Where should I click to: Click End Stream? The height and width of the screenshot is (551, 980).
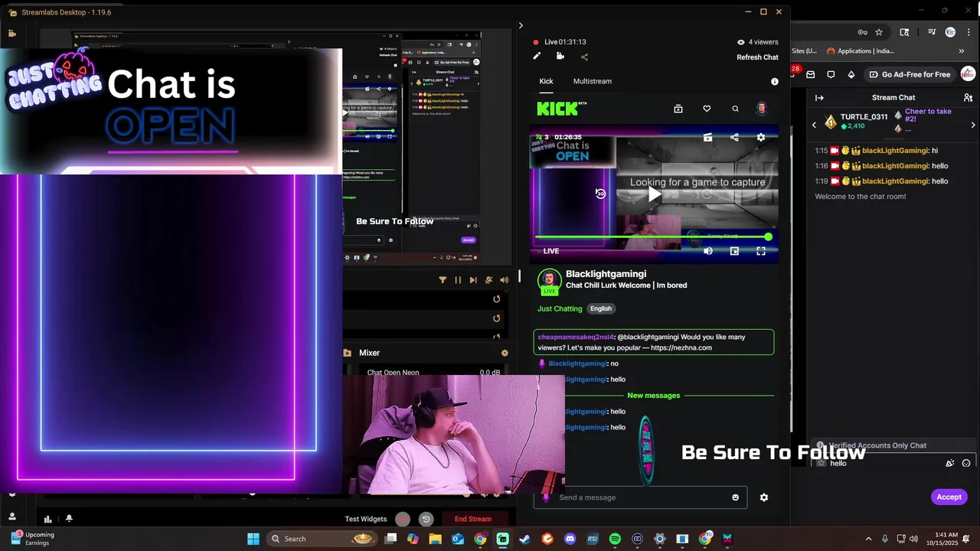click(x=473, y=519)
